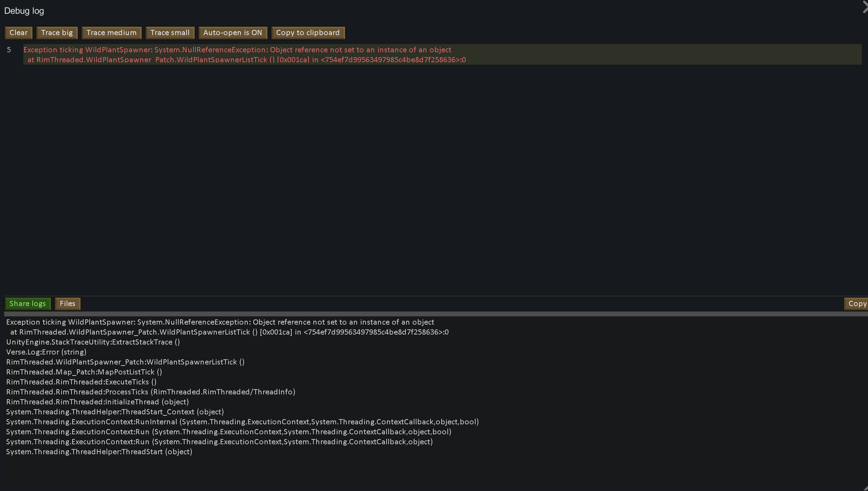Click the RimThreaded:ExecuteTicks trace line
This screenshot has width=868, height=491.
click(81, 382)
